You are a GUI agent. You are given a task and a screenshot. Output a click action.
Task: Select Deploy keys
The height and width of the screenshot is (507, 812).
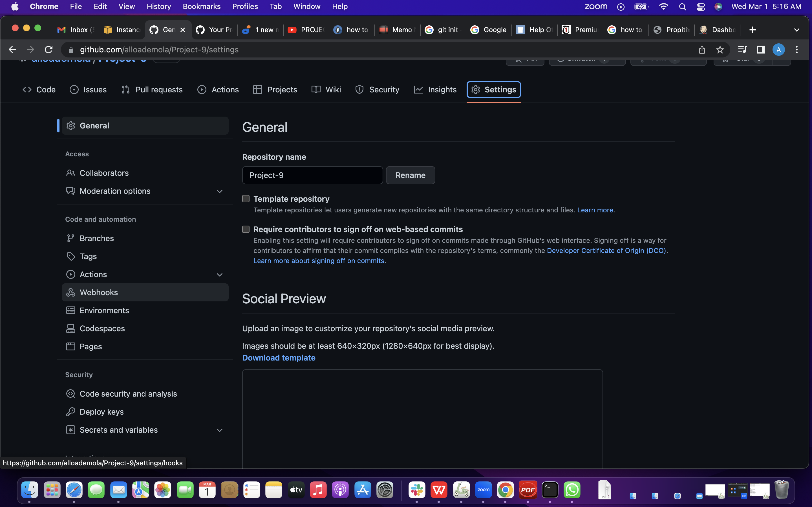[x=101, y=412]
